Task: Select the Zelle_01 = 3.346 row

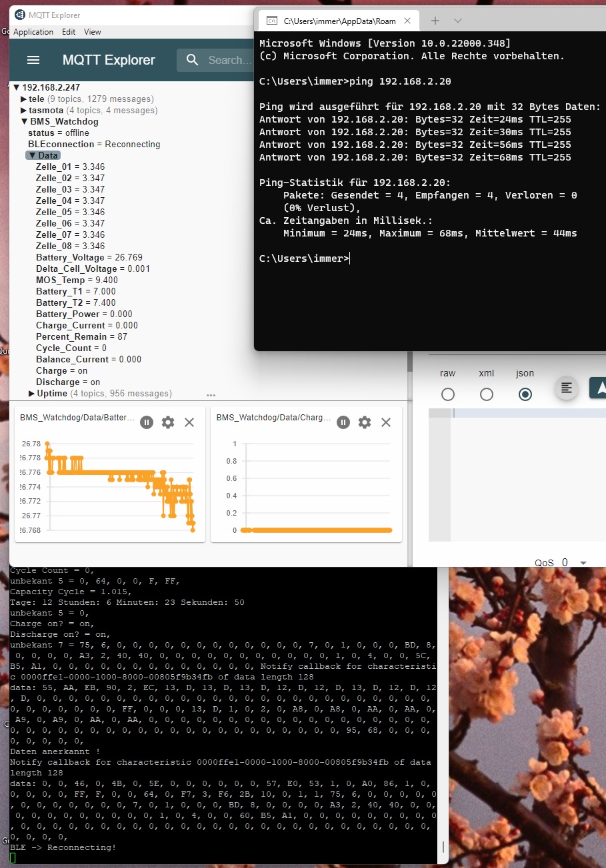Action: [70, 167]
